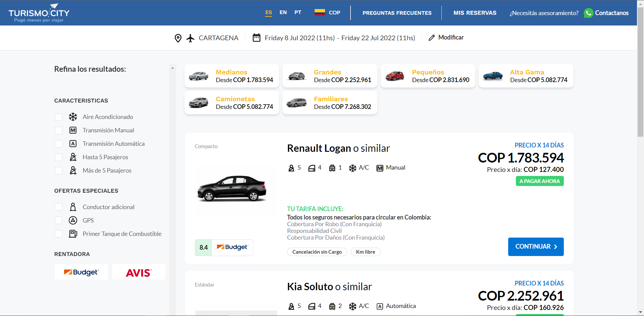
Task: Click Renault Logan Manual transmission icon
Action: pos(380,168)
